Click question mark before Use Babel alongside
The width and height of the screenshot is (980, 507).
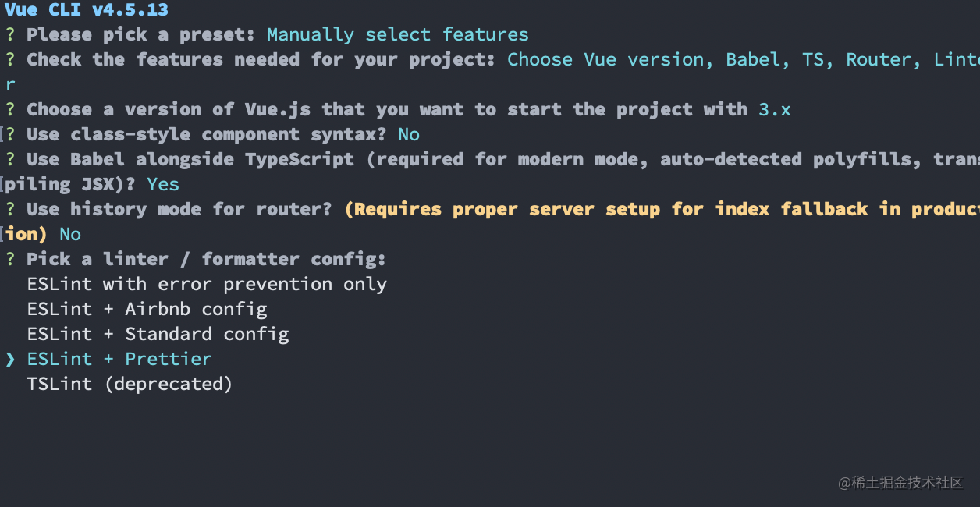pyautogui.click(x=10, y=159)
